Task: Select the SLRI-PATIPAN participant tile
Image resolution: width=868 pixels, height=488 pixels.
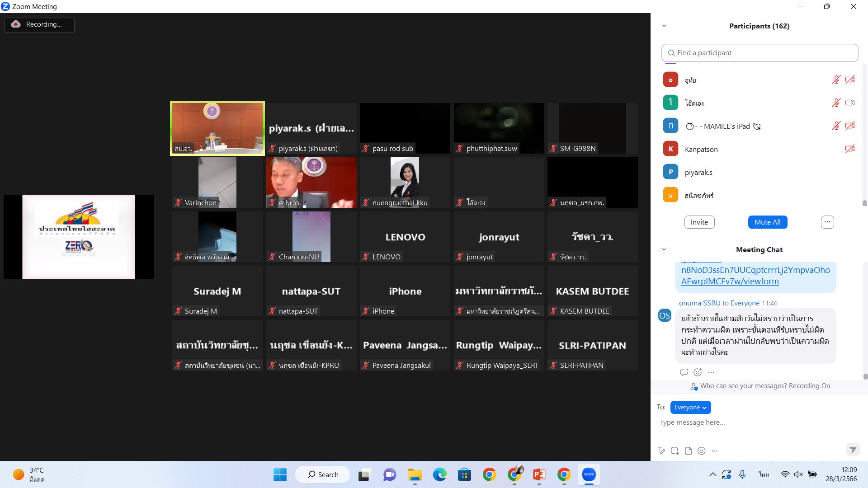Action: [x=593, y=345]
